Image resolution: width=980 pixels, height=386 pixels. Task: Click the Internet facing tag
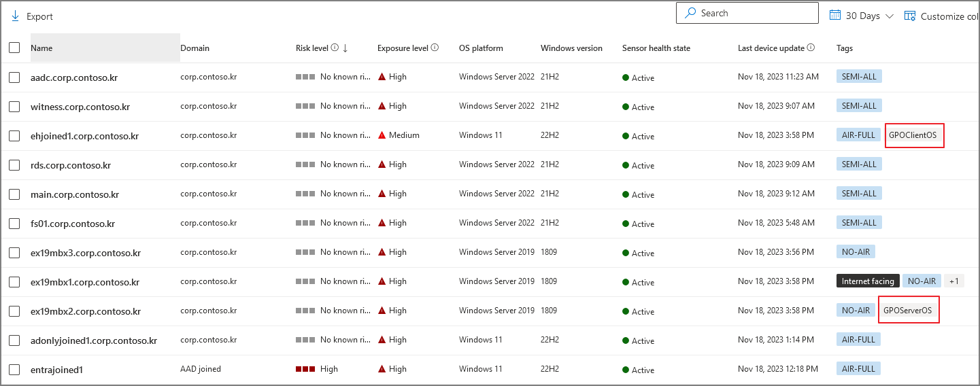tap(868, 281)
